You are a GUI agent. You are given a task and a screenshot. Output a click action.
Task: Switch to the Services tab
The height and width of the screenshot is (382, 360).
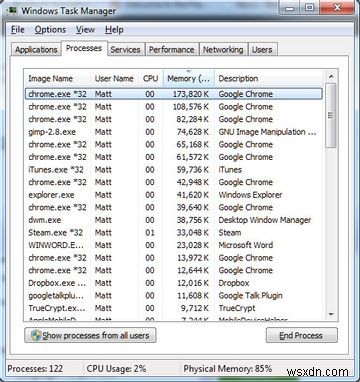click(125, 50)
